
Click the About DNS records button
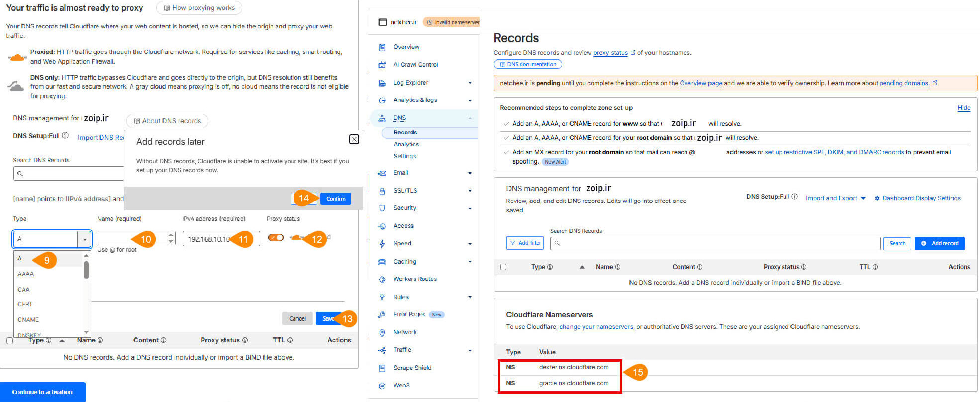click(167, 121)
